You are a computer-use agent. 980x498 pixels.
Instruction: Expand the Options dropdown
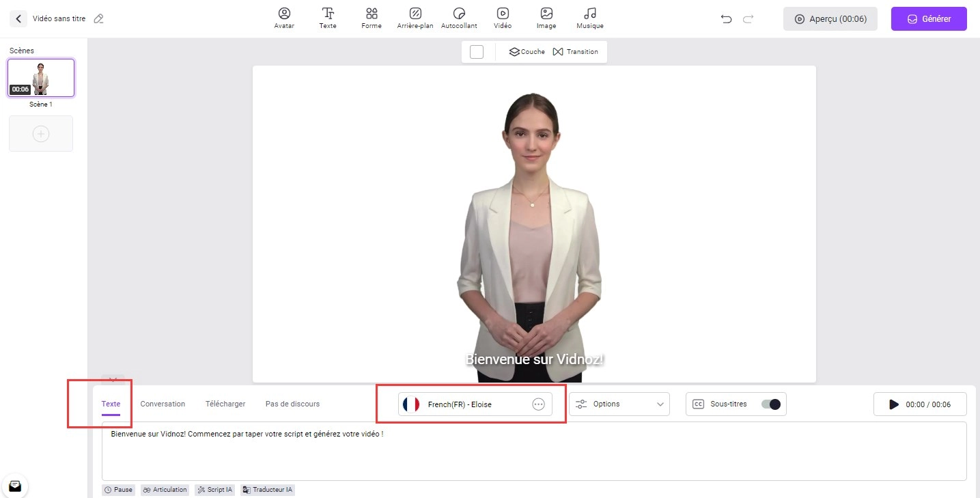point(619,404)
